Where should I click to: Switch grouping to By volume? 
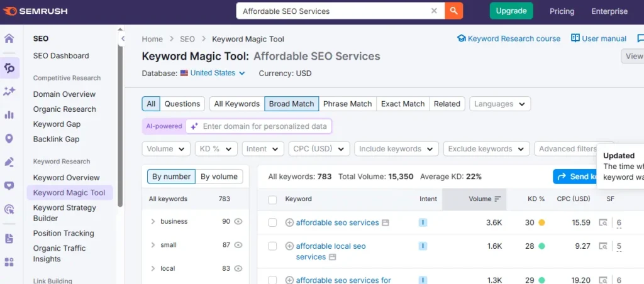pos(219,177)
